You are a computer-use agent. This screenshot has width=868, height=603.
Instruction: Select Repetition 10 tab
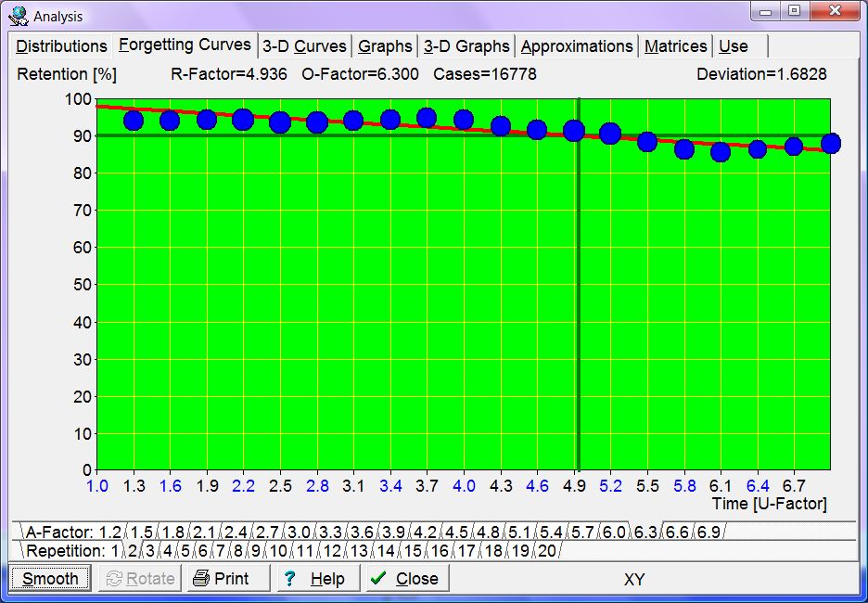point(278,551)
